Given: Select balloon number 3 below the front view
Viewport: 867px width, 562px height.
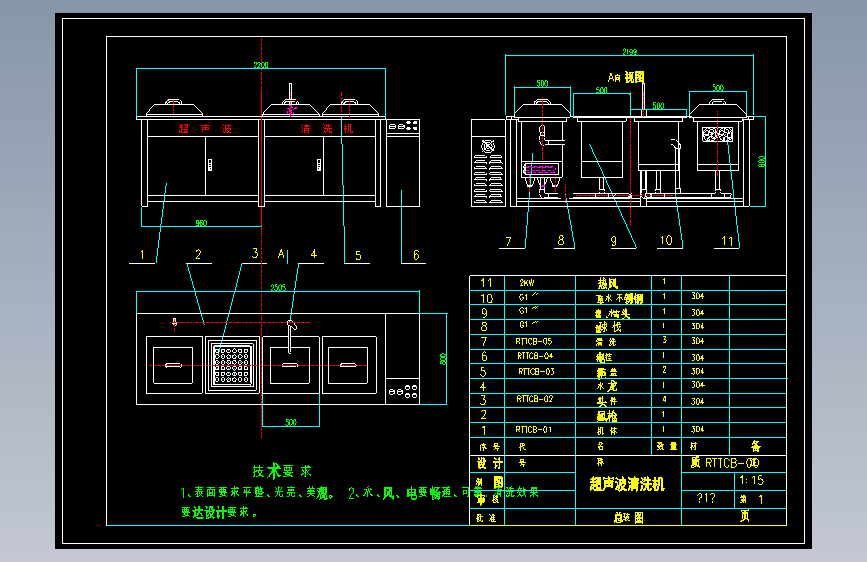Looking at the screenshot, I should pyautogui.click(x=255, y=253).
